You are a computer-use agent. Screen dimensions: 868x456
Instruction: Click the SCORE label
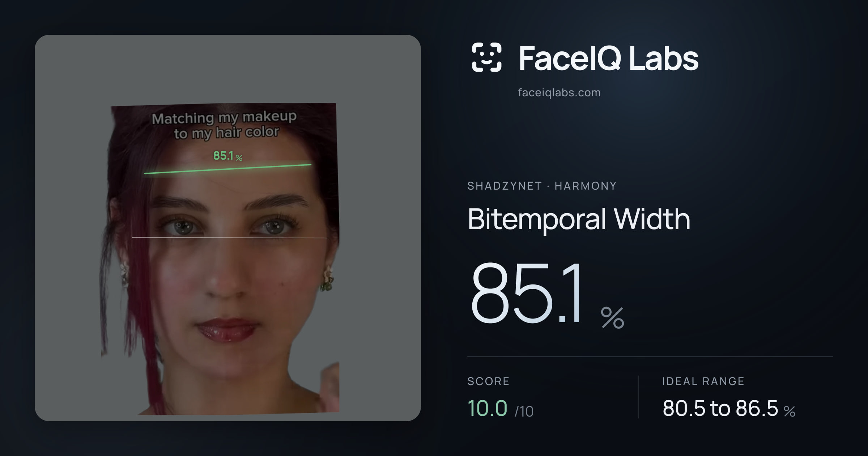(488, 381)
